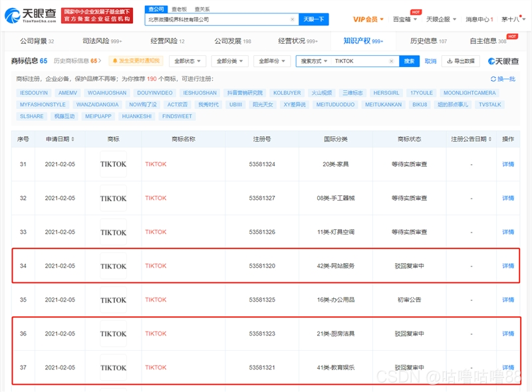Viewport: 532px width, 392px height.
Task: Click the AMEMV recommended trademark tag
Action: 68,93
